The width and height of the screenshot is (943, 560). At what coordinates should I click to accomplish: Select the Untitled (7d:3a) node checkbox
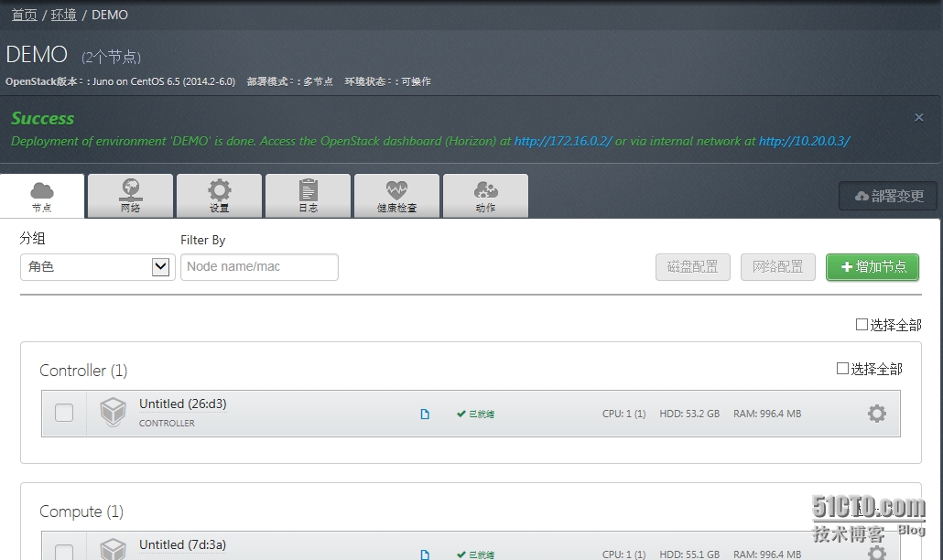64,552
